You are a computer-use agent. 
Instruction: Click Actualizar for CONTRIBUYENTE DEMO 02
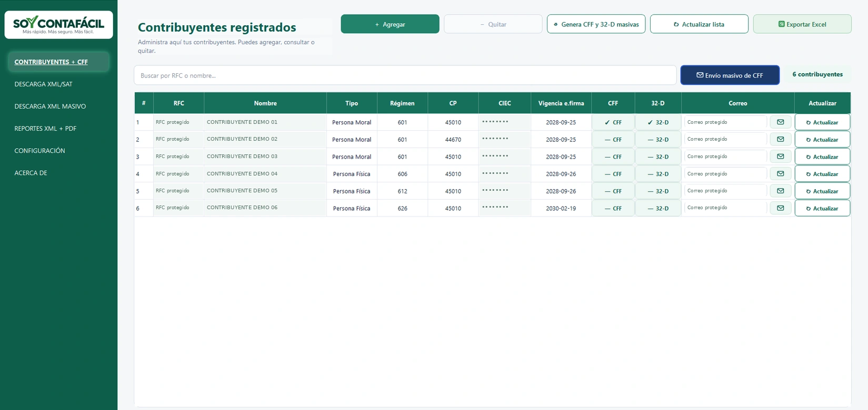822,140
